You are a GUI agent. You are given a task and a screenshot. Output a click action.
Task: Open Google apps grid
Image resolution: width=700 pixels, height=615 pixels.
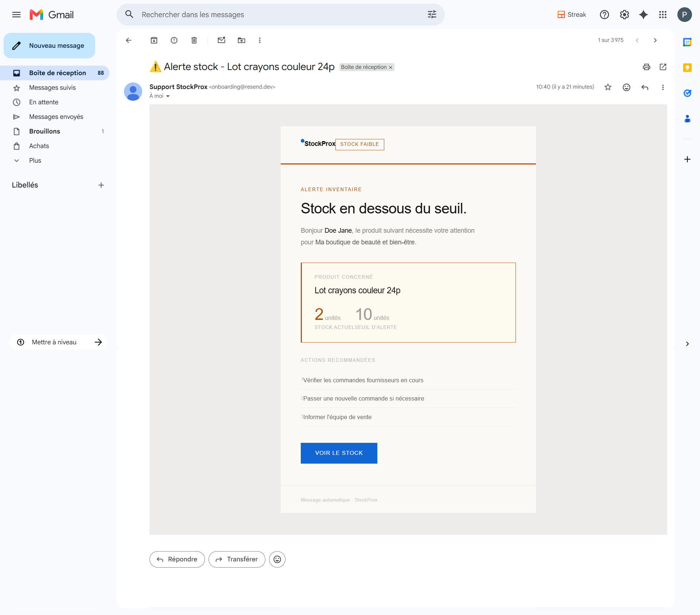[x=663, y=15]
